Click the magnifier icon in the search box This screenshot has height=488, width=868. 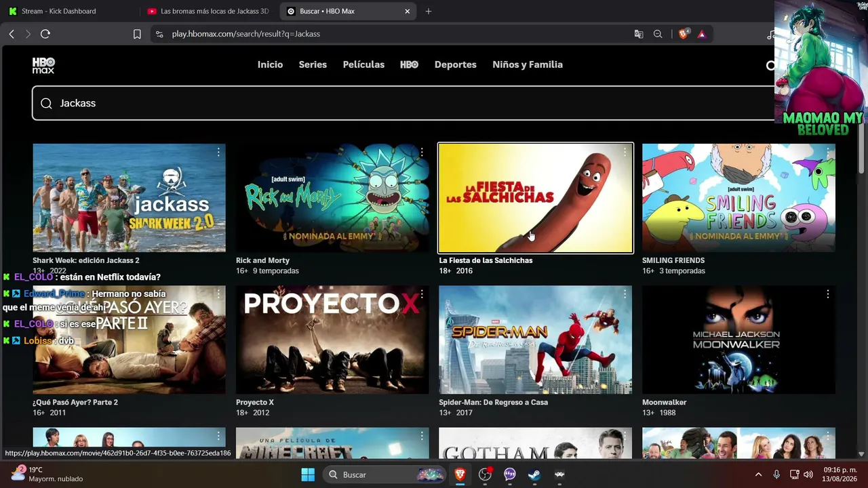click(46, 103)
